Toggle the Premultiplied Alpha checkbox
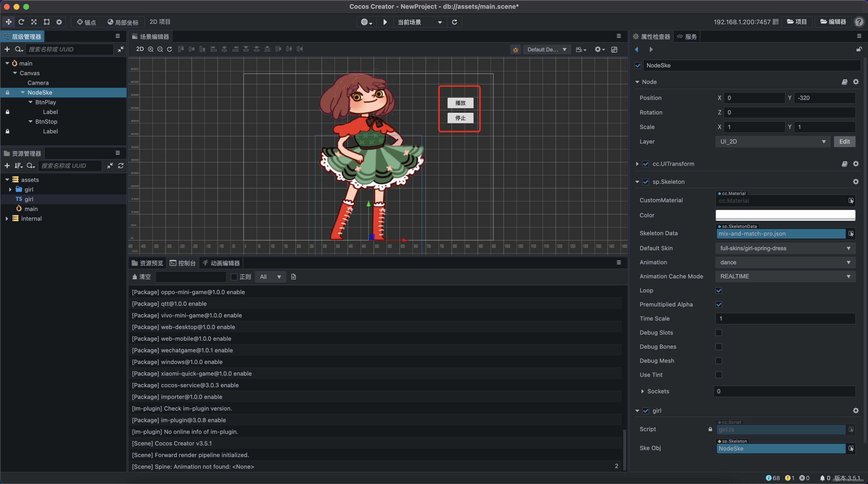The image size is (868, 484). pyautogui.click(x=719, y=305)
